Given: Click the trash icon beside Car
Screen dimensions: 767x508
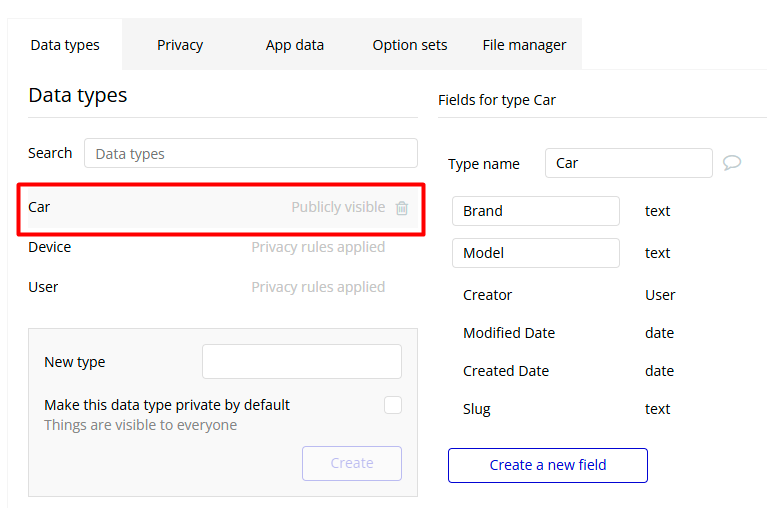Looking at the screenshot, I should pos(402,208).
